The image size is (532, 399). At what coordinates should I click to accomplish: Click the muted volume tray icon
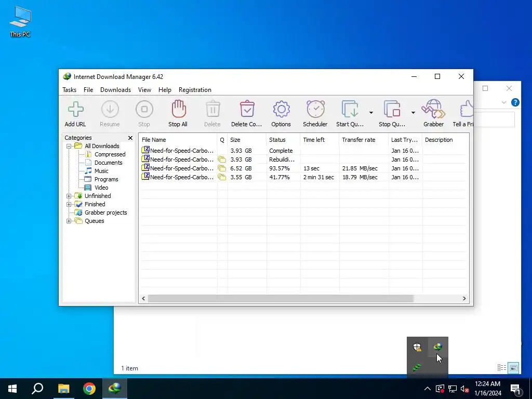coord(465,389)
